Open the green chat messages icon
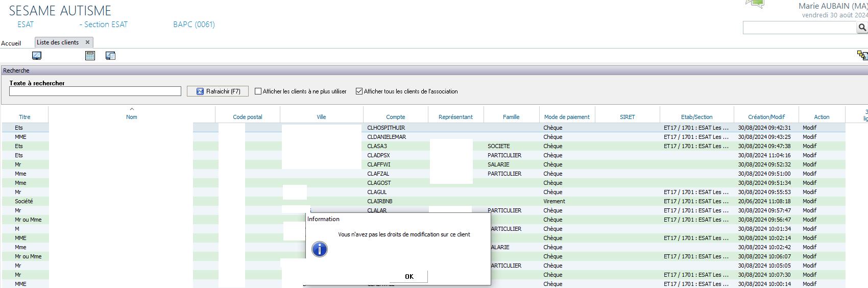This screenshot has width=868, height=288. (x=755, y=4)
